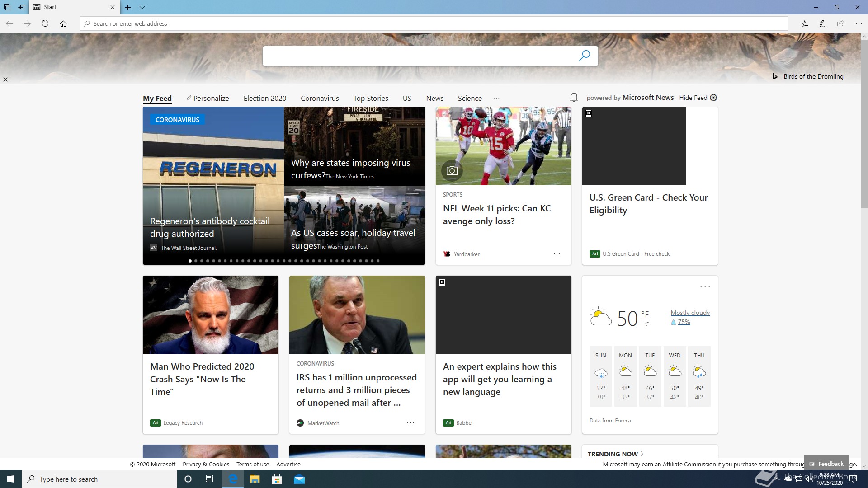The width and height of the screenshot is (868, 488).
Task: Open Mostly cloudy forecast link
Action: (x=690, y=313)
